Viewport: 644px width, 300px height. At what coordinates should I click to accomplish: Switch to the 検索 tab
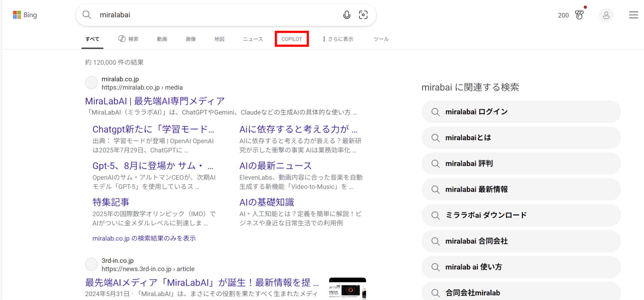pyautogui.click(x=128, y=39)
